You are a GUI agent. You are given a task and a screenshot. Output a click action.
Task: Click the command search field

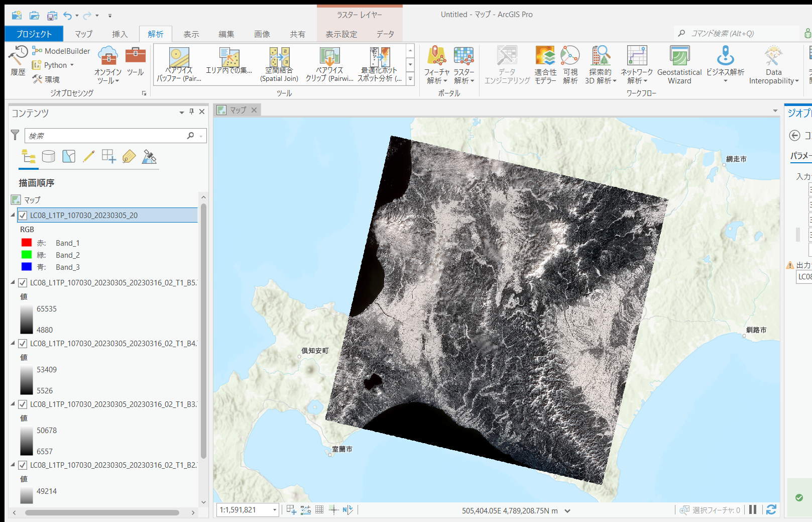pyautogui.click(x=733, y=33)
